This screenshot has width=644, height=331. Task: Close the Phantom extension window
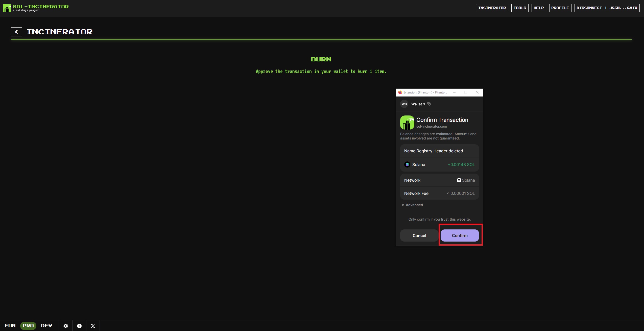pyautogui.click(x=477, y=92)
